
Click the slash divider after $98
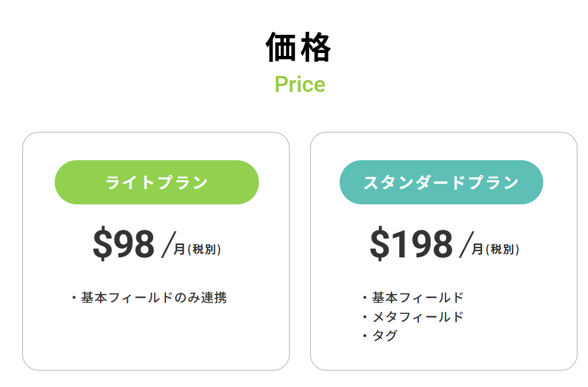click(168, 245)
